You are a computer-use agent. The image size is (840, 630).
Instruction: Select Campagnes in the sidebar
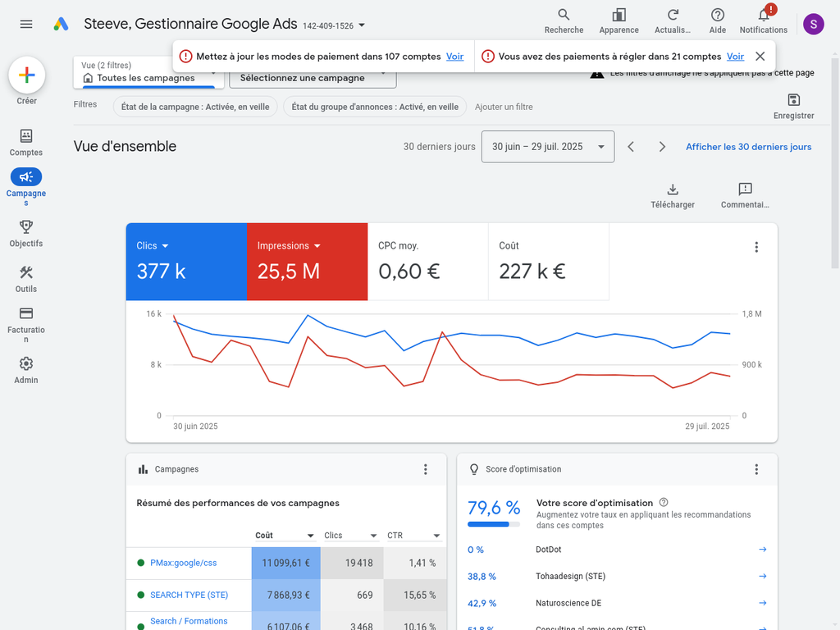(x=25, y=187)
